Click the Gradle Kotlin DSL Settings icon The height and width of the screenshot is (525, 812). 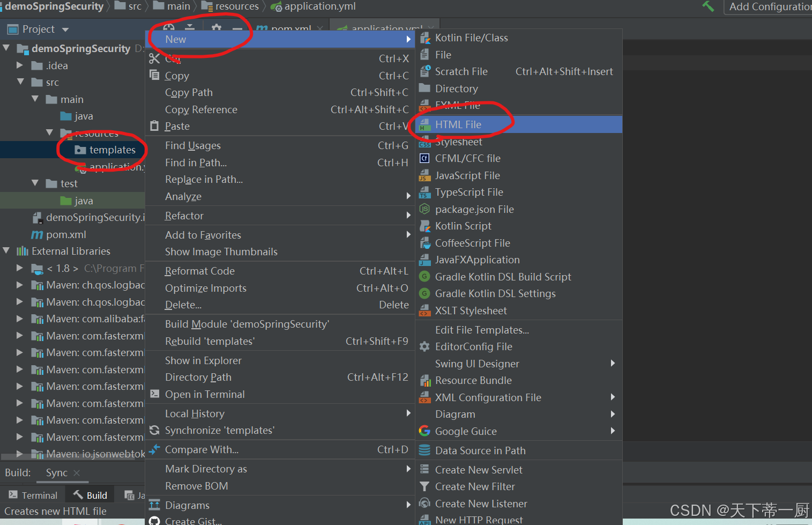[x=425, y=293]
